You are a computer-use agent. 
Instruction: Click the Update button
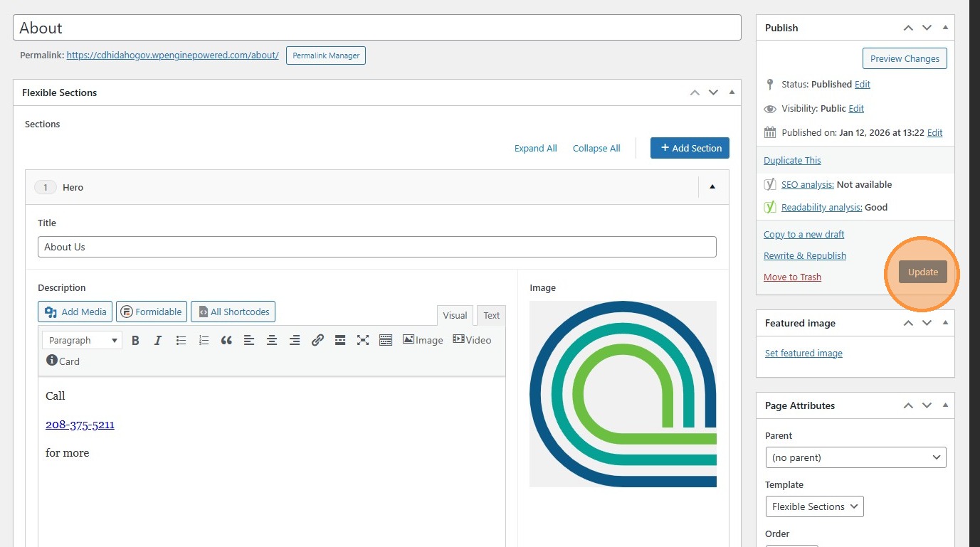(x=923, y=272)
